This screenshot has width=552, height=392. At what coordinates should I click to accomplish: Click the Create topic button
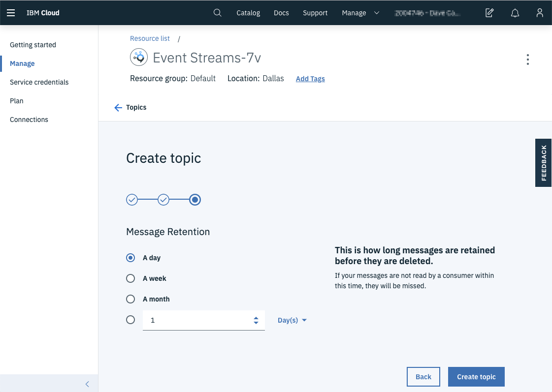pyautogui.click(x=476, y=377)
